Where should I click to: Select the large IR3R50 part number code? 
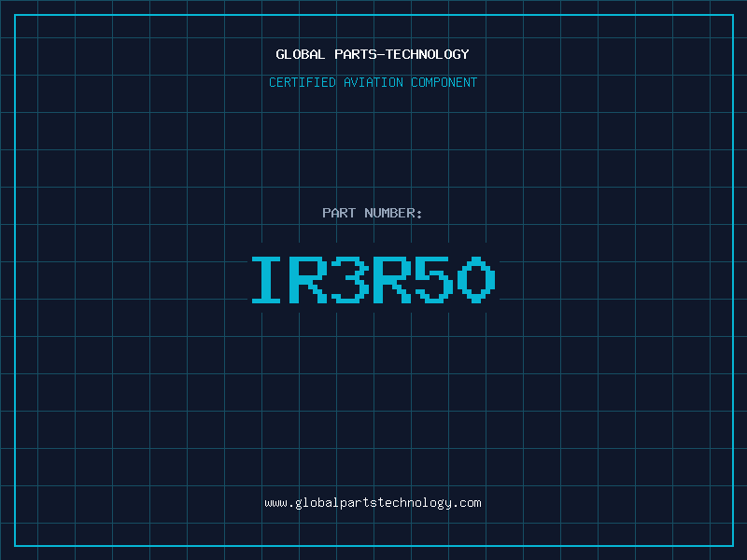[x=373, y=280]
